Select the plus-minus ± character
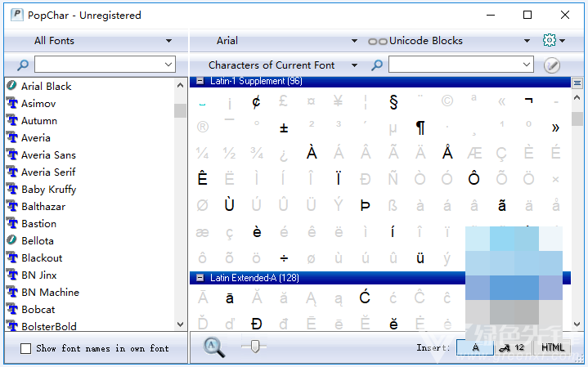This screenshot has height=367, width=588. 284,128
